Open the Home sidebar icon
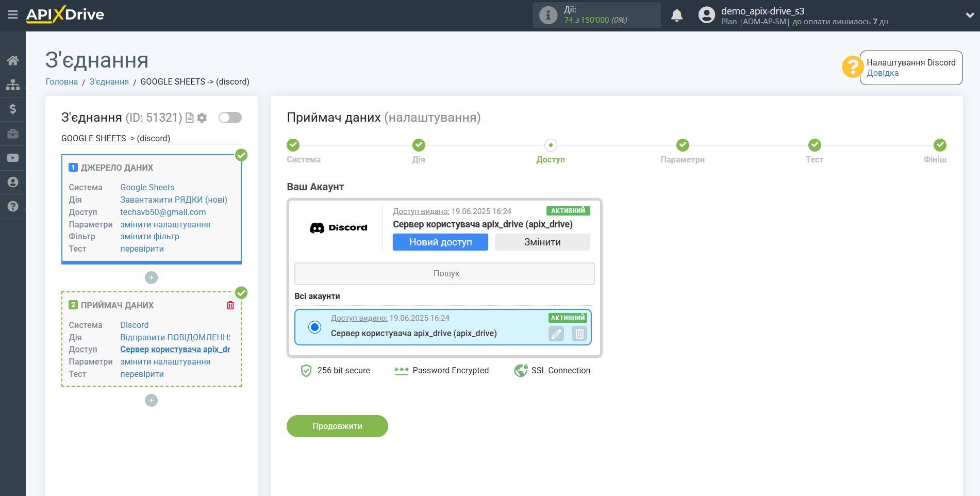This screenshot has width=980, height=496. (13, 60)
